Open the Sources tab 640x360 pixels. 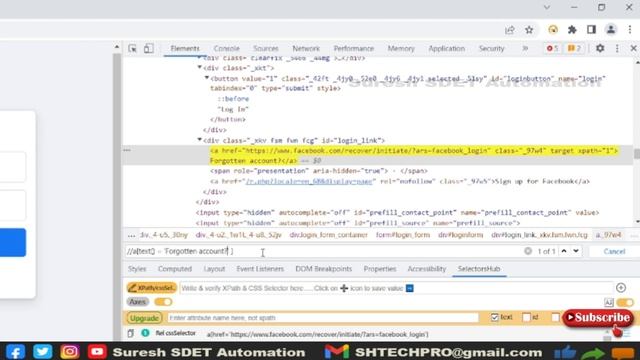coord(265,48)
